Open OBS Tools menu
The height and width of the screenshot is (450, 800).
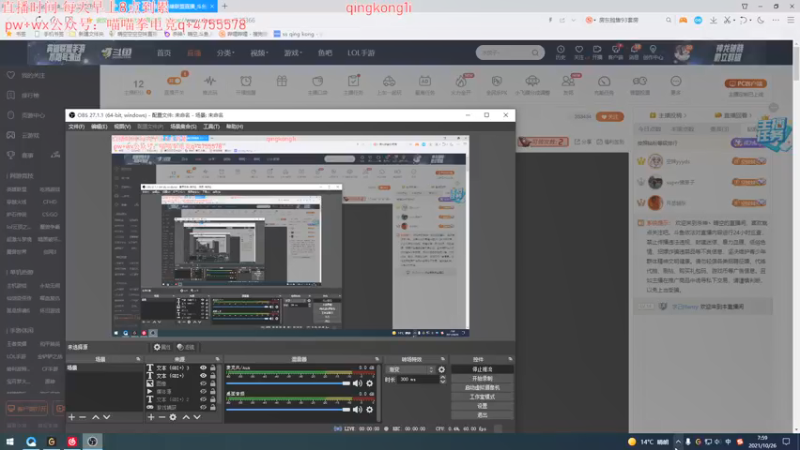coord(211,127)
